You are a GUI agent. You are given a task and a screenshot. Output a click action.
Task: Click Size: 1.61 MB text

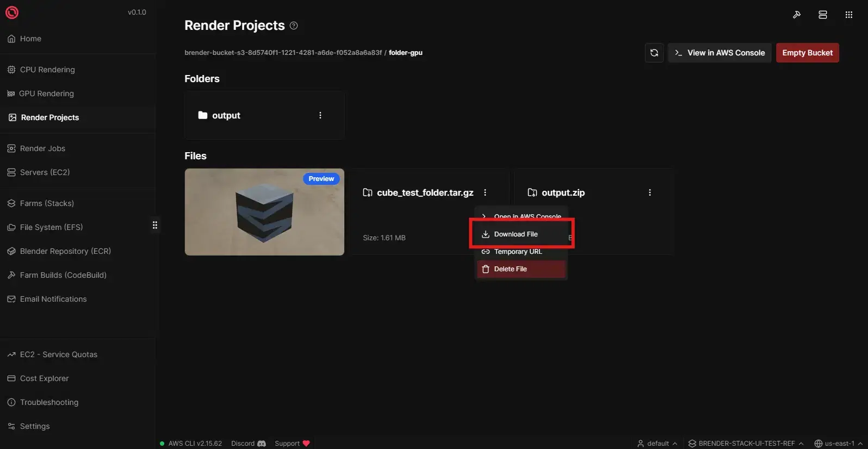tap(384, 238)
